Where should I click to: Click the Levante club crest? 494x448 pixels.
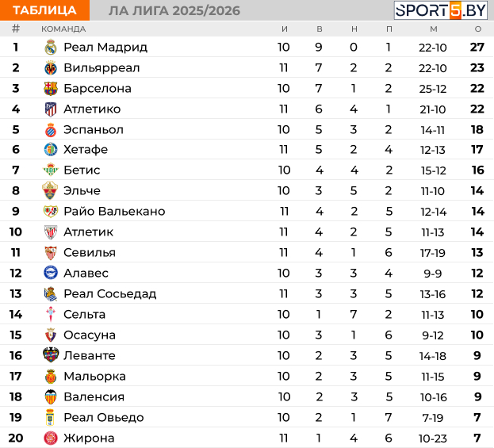click(x=51, y=355)
